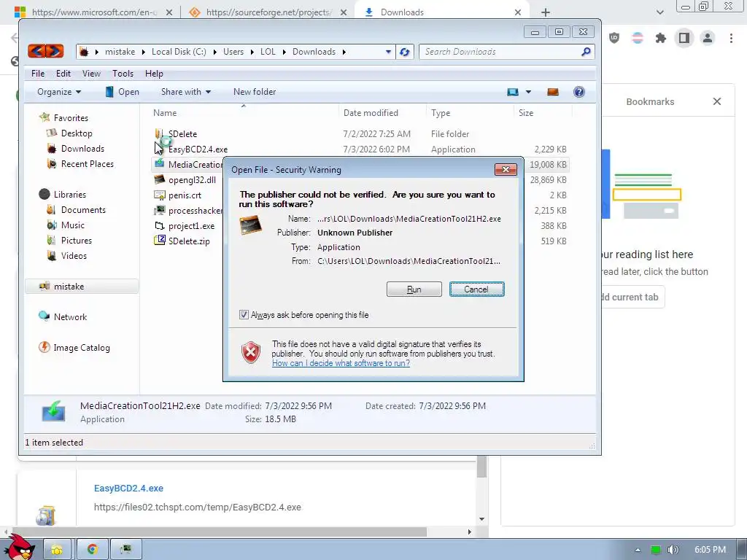Open the address bar history dropdown
Image resolution: width=747 pixels, height=560 pixels.
pyautogui.click(x=388, y=52)
